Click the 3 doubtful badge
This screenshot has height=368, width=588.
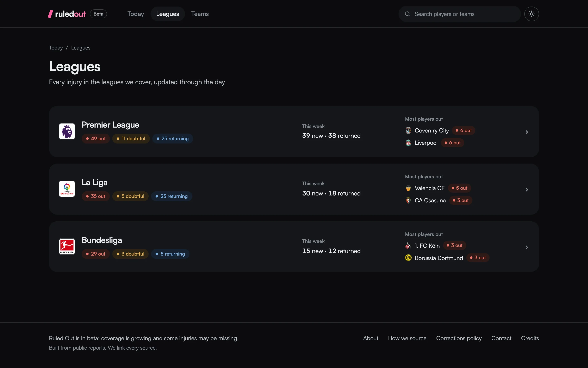click(x=130, y=254)
